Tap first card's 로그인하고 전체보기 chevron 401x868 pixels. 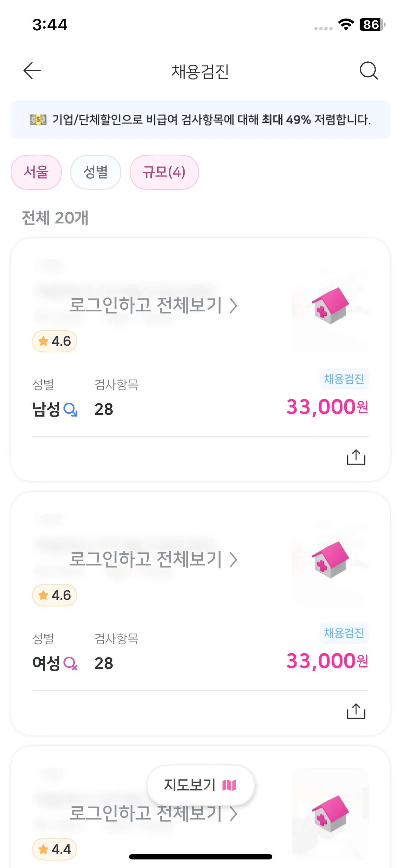coord(233,306)
